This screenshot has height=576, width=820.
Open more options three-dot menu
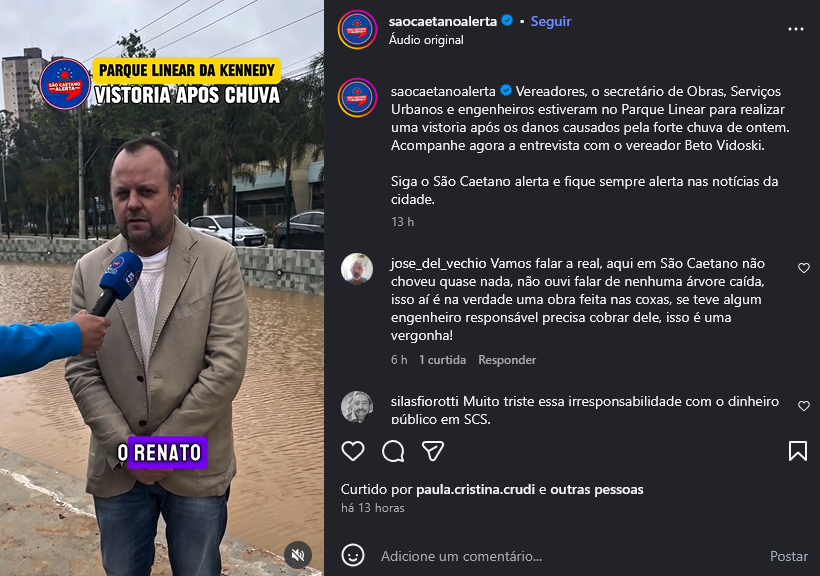[x=796, y=29]
